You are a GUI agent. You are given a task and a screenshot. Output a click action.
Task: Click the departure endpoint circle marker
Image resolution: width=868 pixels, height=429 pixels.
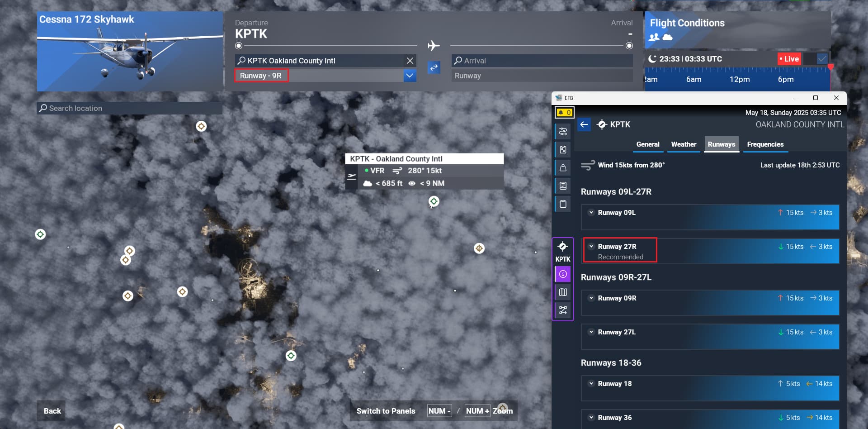239,46
